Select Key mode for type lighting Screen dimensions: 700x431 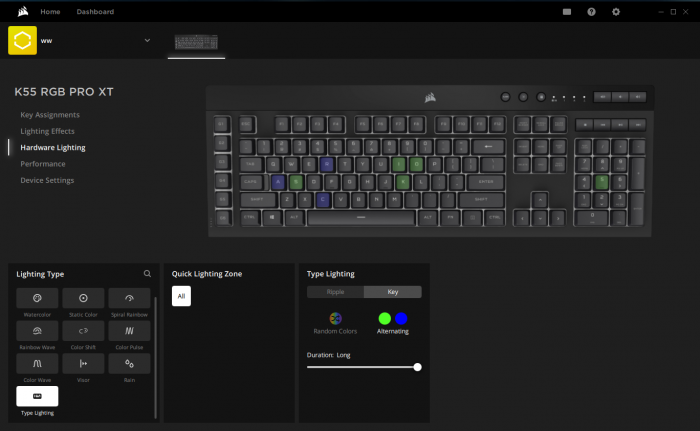click(392, 292)
